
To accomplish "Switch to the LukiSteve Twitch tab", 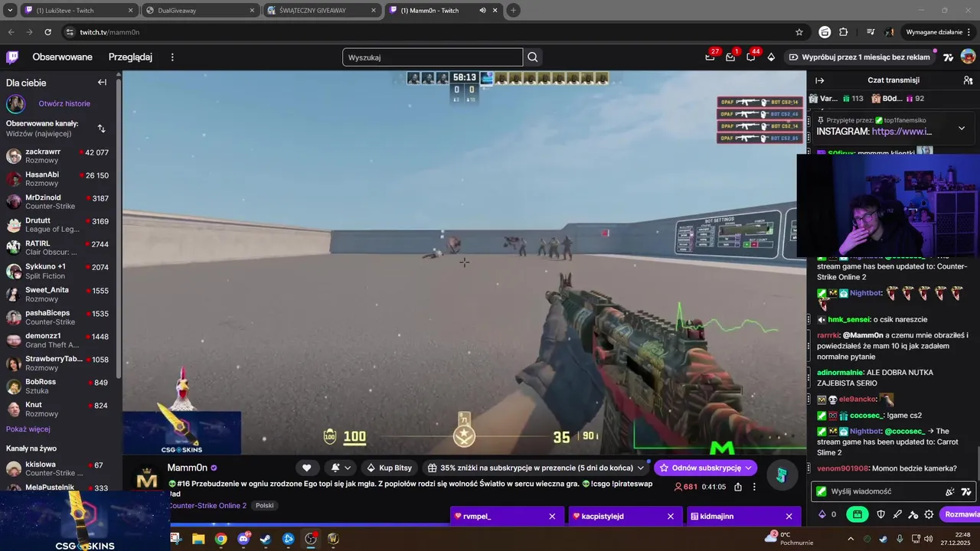I will 77,11.
